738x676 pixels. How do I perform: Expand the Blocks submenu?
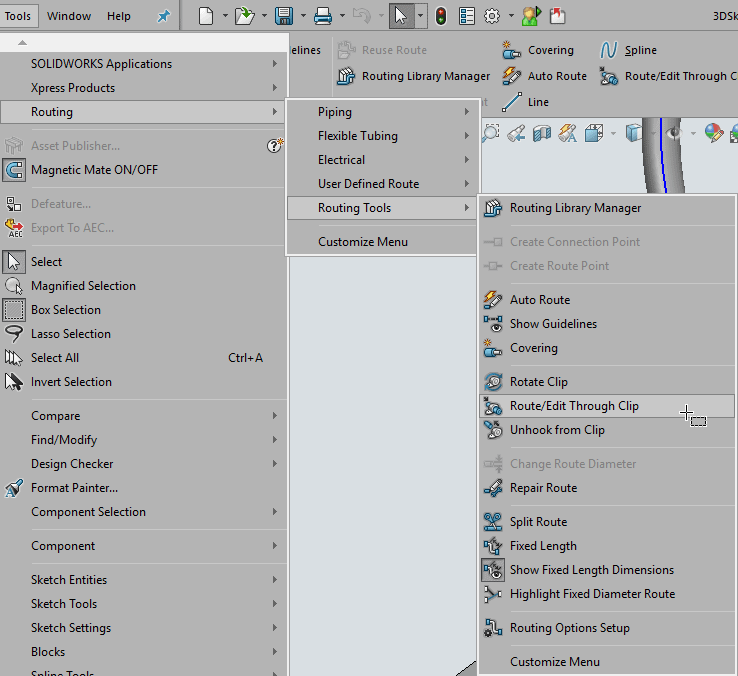click(144, 652)
